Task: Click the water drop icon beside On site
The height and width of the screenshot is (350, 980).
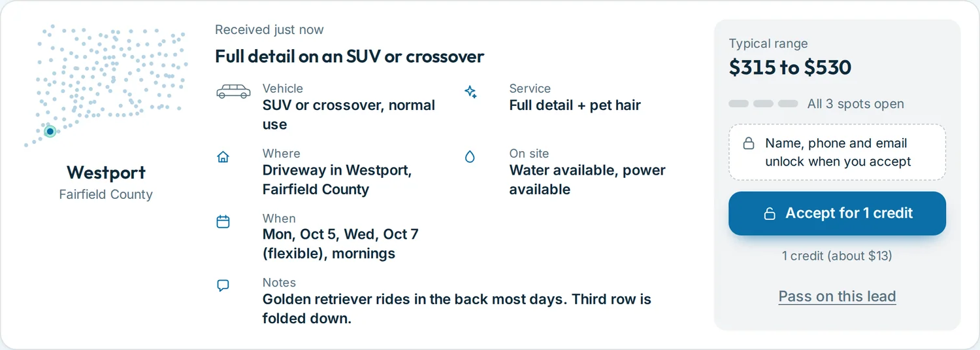Action: click(470, 157)
